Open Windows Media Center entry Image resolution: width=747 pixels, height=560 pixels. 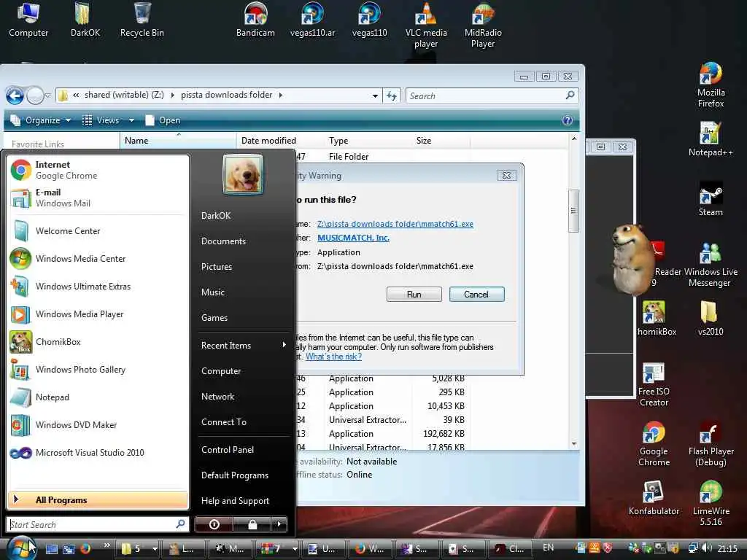click(97, 259)
